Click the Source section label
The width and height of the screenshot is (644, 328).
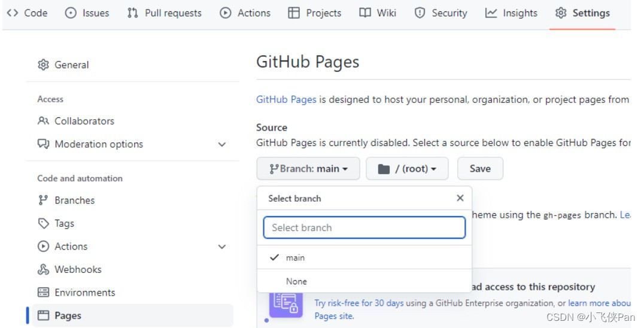pos(272,127)
